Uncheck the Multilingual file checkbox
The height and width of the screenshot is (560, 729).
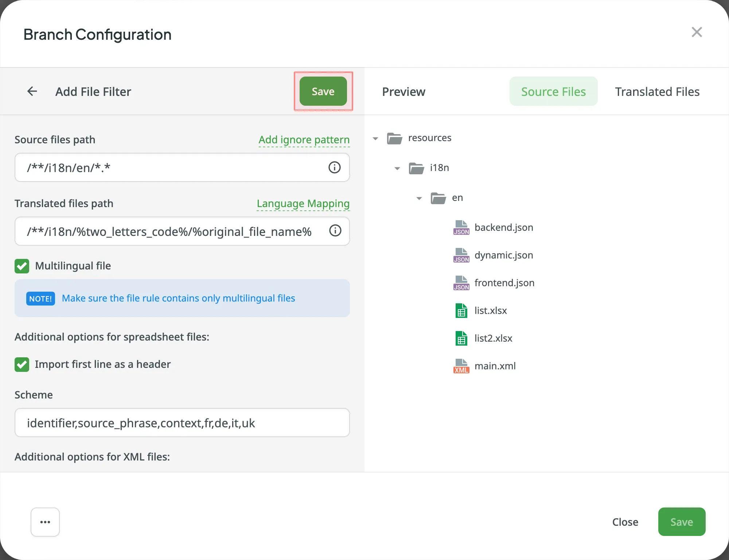(x=22, y=266)
